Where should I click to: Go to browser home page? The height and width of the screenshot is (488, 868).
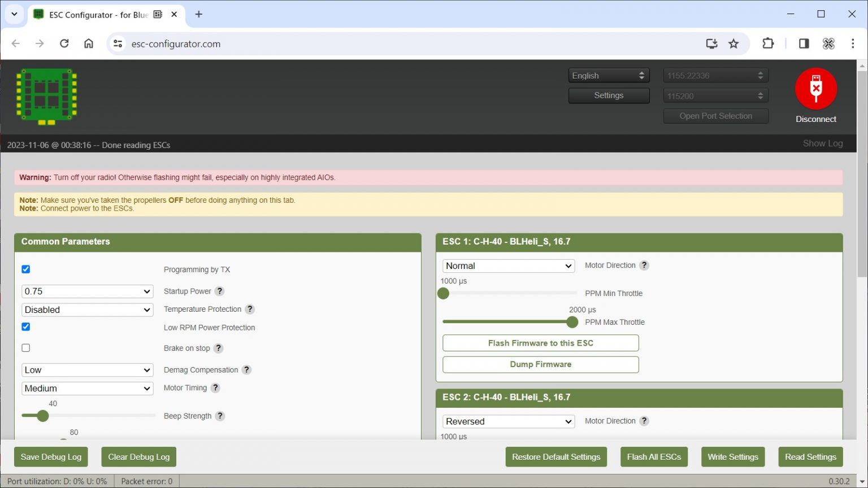click(x=89, y=43)
